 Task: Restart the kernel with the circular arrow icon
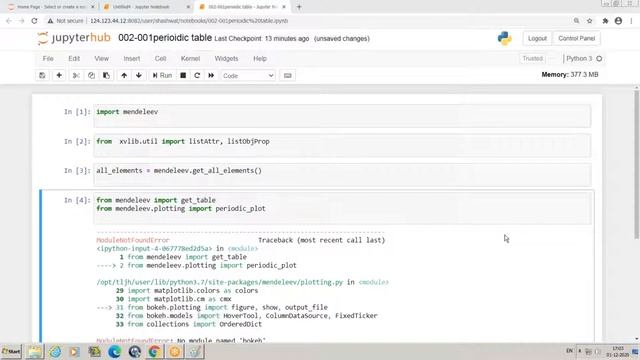[197, 76]
